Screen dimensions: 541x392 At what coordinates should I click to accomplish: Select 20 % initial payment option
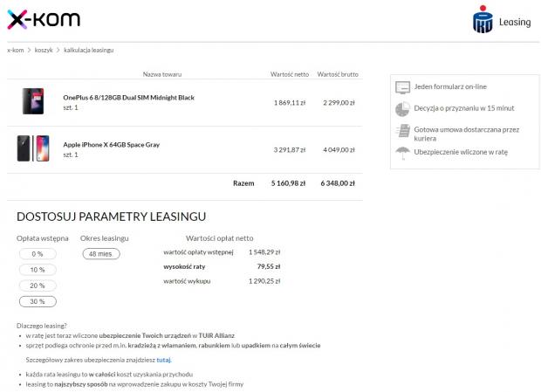[38, 285]
